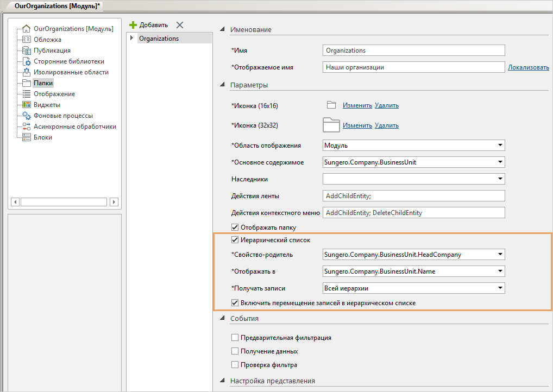Viewport: 553px width, 392px height.
Task: Click the 16x16 folder icon preview
Action: point(331,105)
